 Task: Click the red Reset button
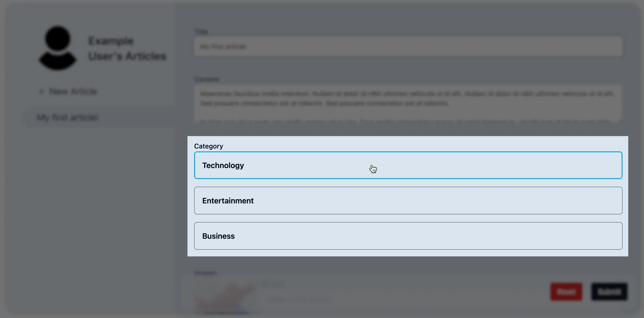click(566, 291)
